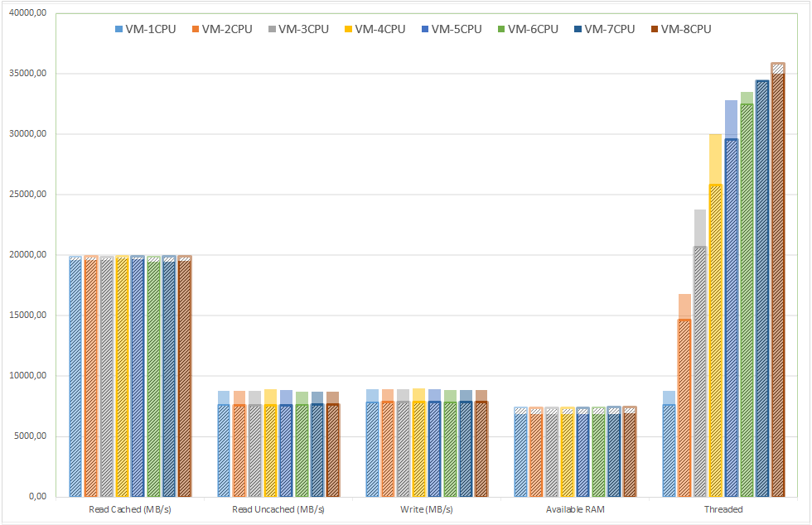
Task: Select the gray VM-3CPU Read Cached bar
Action: tap(107, 377)
